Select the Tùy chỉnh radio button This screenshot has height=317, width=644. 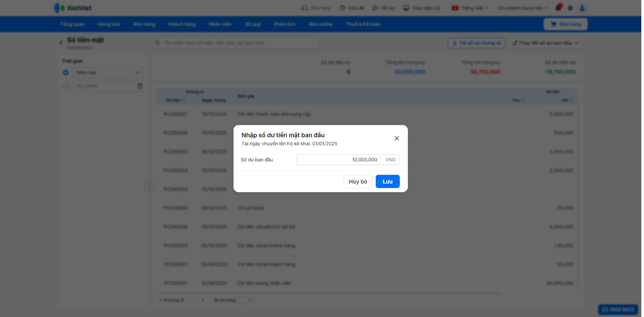pyautogui.click(x=66, y=86)
